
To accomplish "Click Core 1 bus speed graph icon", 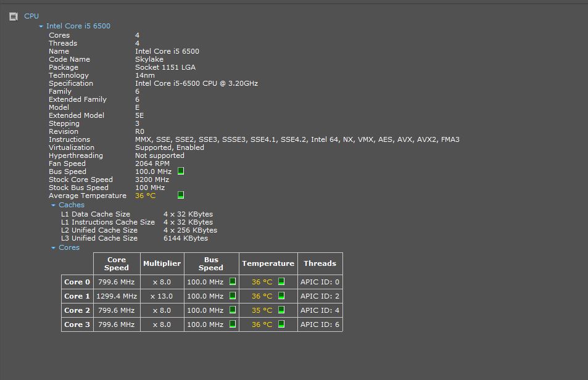I will 233,295.
